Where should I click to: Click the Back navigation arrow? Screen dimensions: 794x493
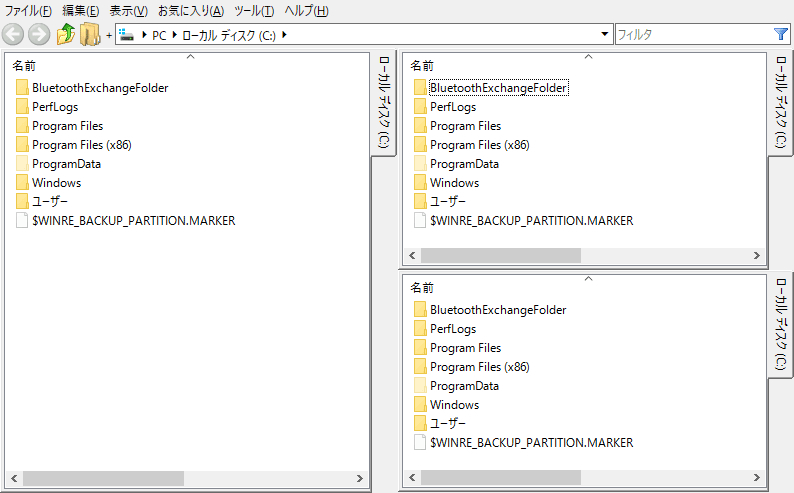coord(13,35)
